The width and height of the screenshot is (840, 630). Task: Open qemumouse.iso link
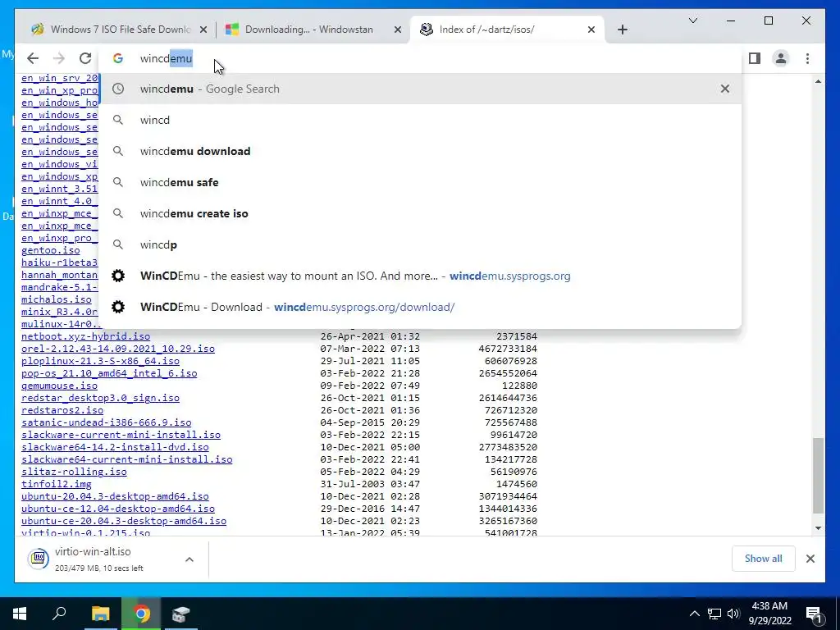point(59,386)
